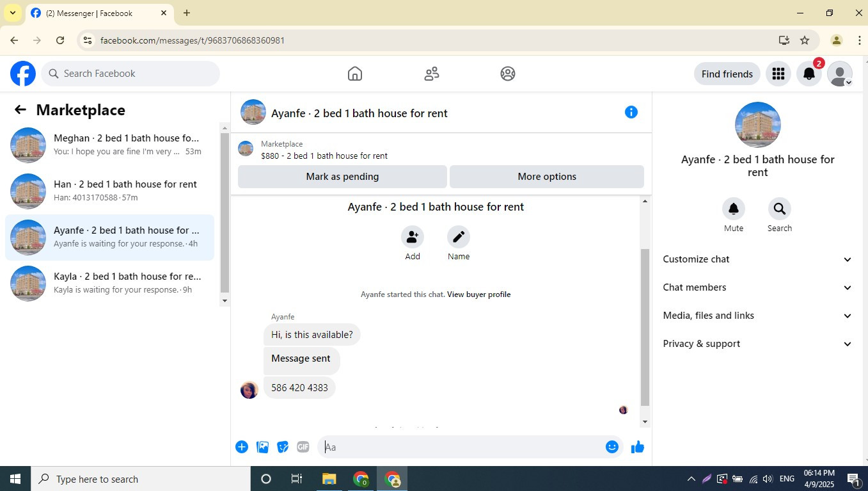This screenshot has width=868, height=491.
Task: Open View buyer profile link
Action: [478, 294]
